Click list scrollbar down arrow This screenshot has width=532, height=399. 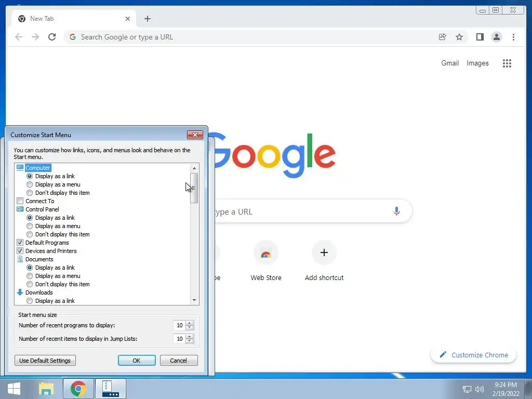[194, 300]
